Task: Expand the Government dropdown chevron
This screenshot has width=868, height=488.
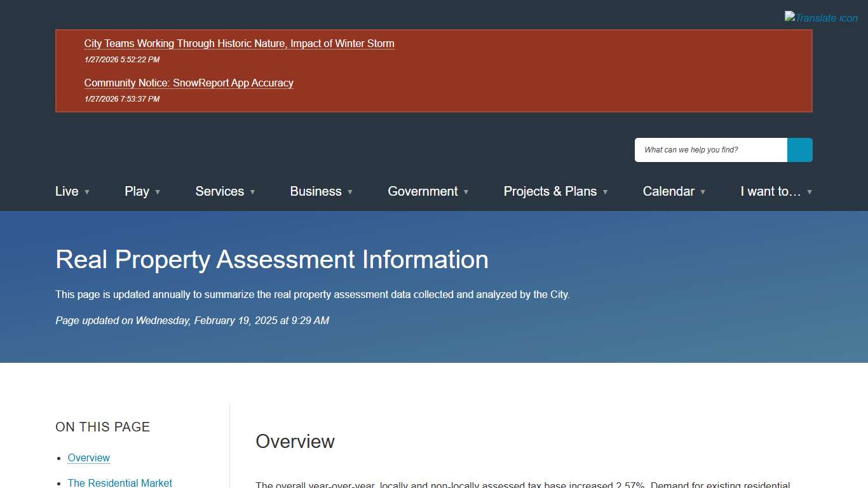Action: (466, 192)
